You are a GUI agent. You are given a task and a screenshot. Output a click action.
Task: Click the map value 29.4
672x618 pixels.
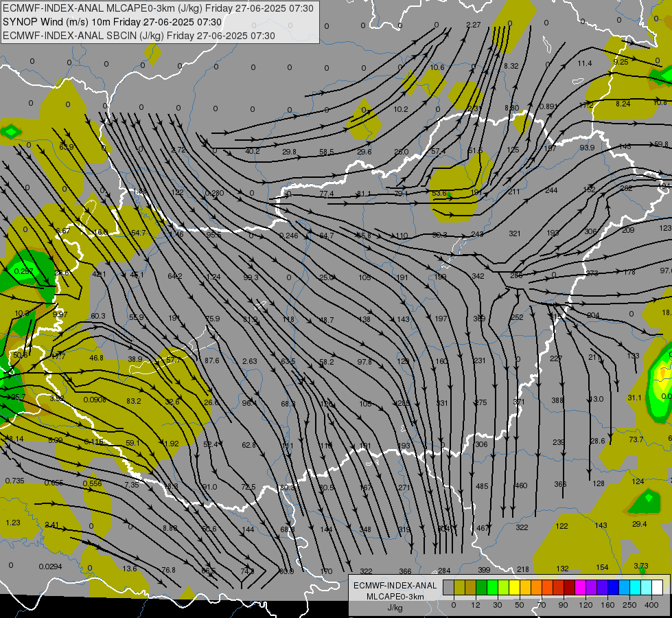[x=640, y=524]
